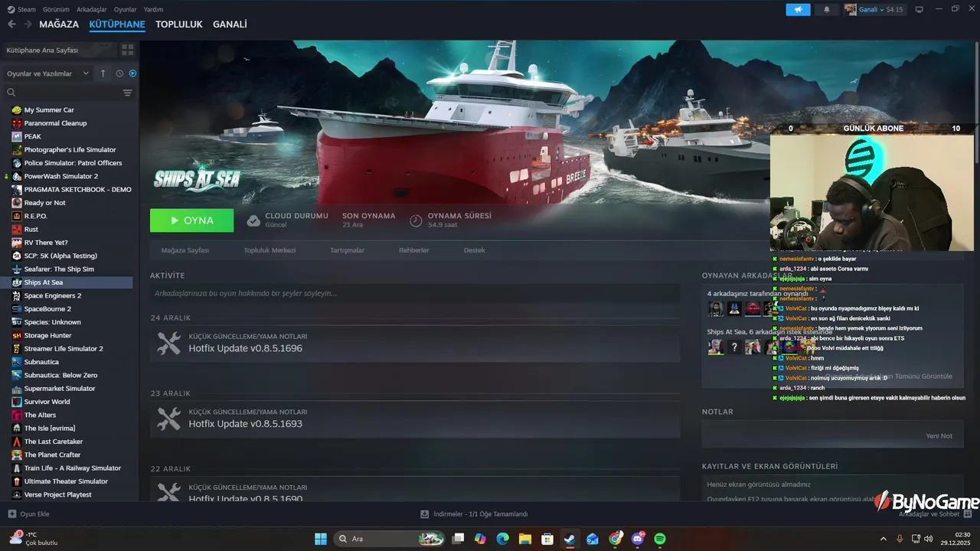Open the GANALİ profile tab

pos(230,24)
